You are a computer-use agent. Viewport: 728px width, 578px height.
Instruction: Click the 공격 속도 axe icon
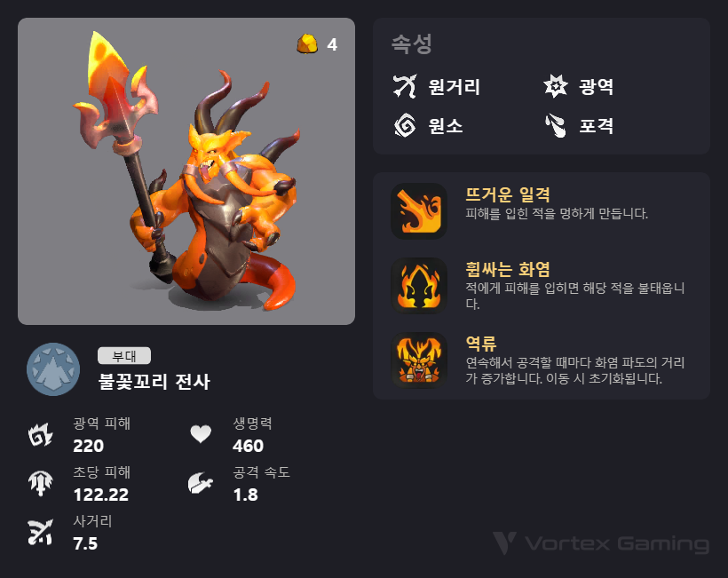pos(200,483)
